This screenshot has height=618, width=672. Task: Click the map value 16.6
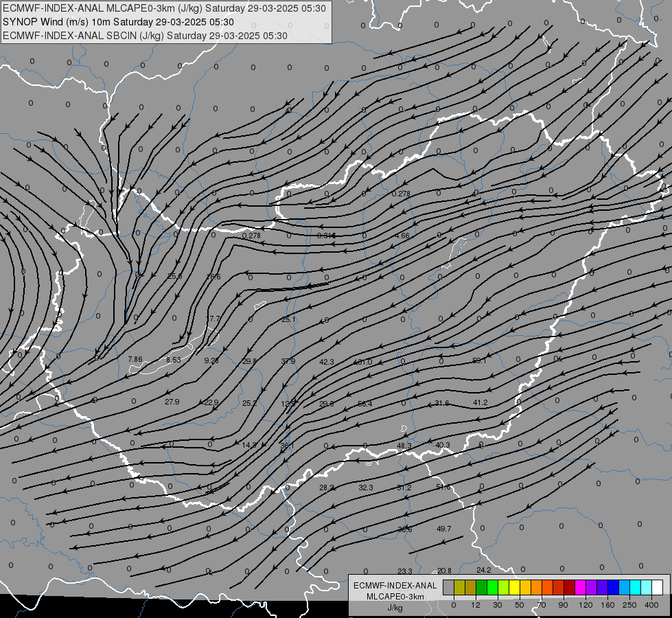213,277
